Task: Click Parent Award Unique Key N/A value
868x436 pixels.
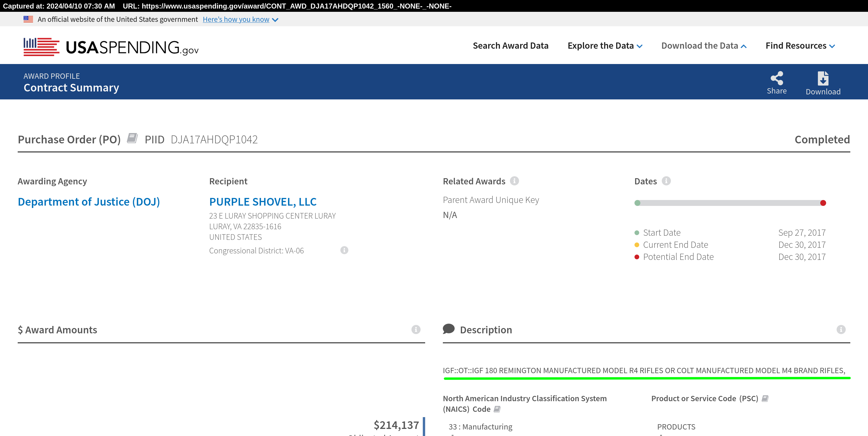Action: [x=450, y=215]
